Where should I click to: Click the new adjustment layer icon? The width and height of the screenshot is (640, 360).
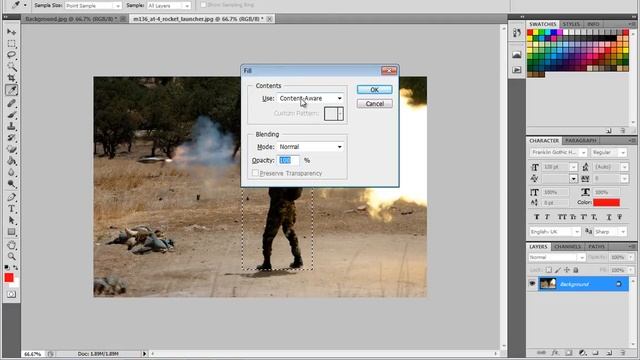(582, 352)
